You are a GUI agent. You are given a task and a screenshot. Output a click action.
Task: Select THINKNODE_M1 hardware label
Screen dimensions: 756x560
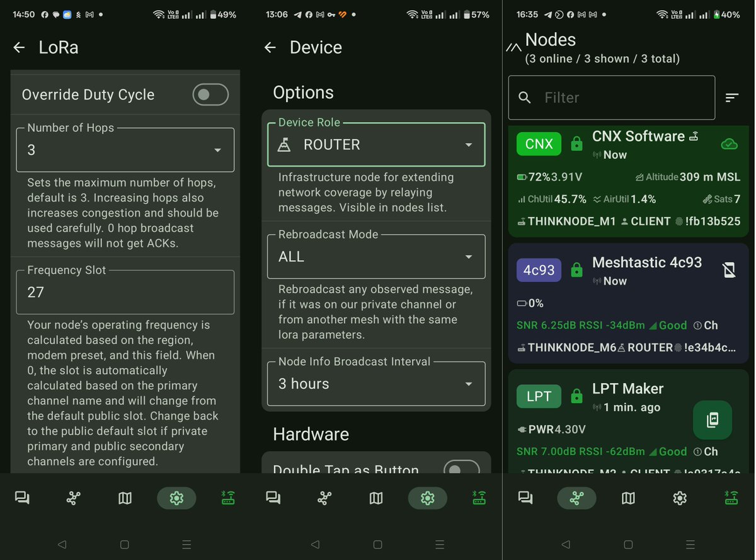[566, 221]
